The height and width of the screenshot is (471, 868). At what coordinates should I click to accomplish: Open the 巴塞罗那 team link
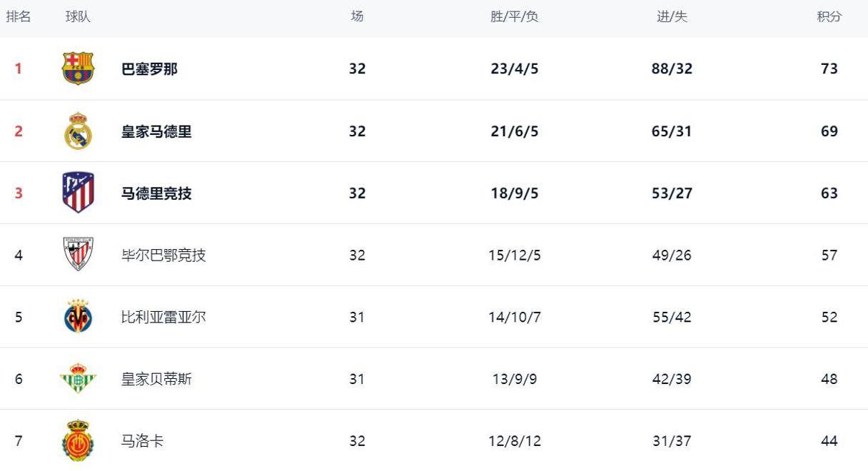tap(149, 69)
